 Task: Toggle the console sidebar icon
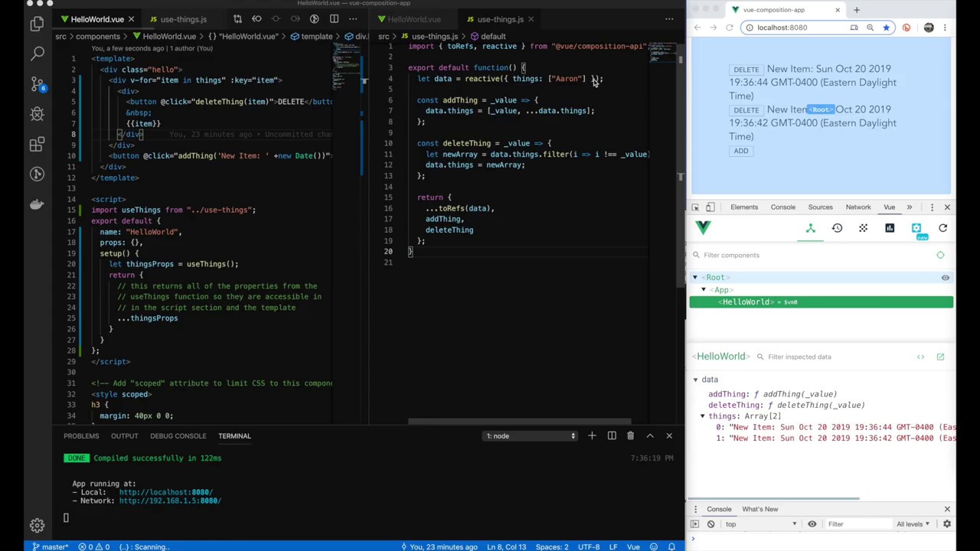point(695,524)
